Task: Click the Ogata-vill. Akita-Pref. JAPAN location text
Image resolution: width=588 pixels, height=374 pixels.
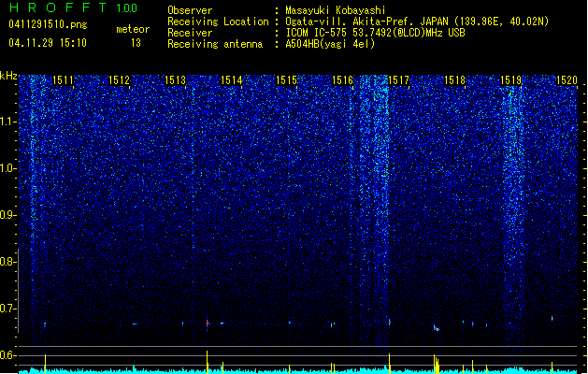Action: (x=417, y=22)
